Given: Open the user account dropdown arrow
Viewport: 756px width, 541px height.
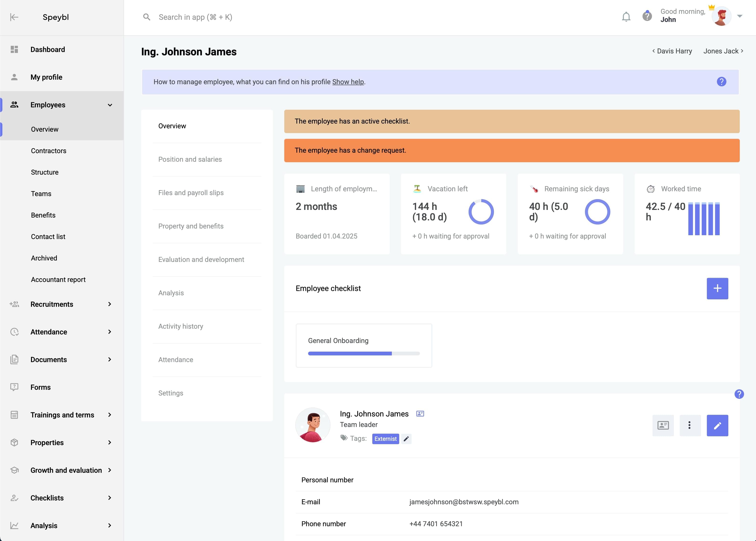Looking at the screenshot, I should [x=739, y=16].
